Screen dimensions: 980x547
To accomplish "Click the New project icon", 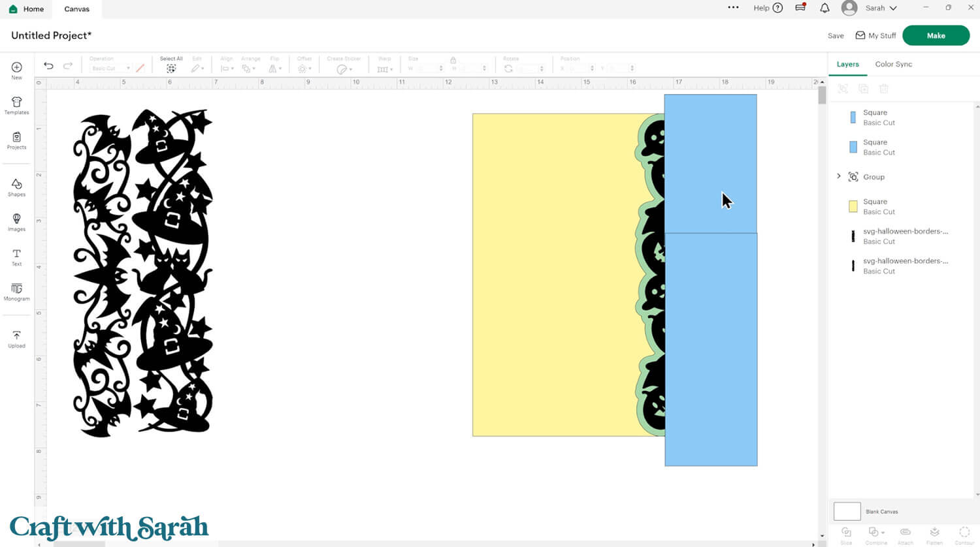I will pyautogui.click(x=16, y=68).
